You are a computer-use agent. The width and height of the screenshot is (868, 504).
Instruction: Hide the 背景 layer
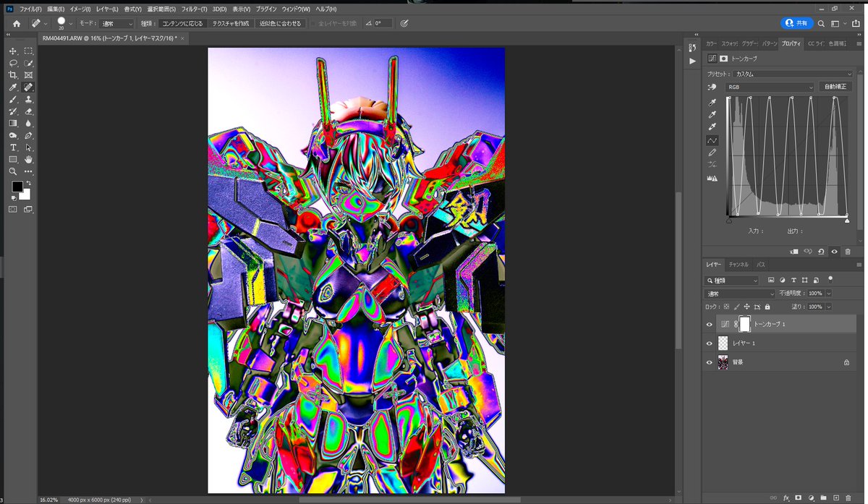(x=710, y=362)
